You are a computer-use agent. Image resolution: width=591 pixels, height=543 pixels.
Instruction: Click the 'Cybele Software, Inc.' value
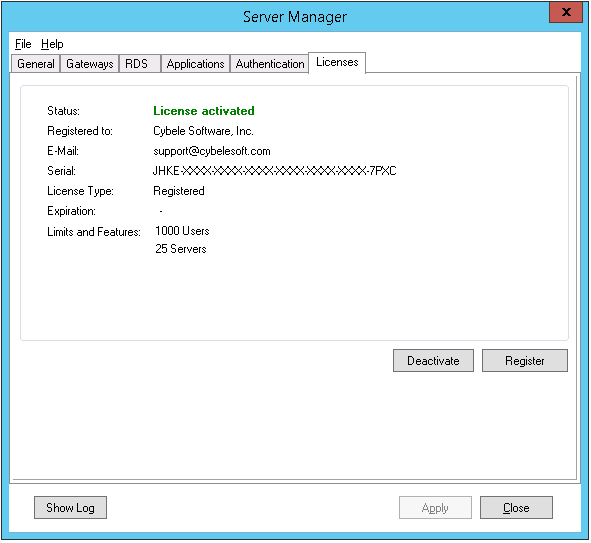[x=203, y=131]
